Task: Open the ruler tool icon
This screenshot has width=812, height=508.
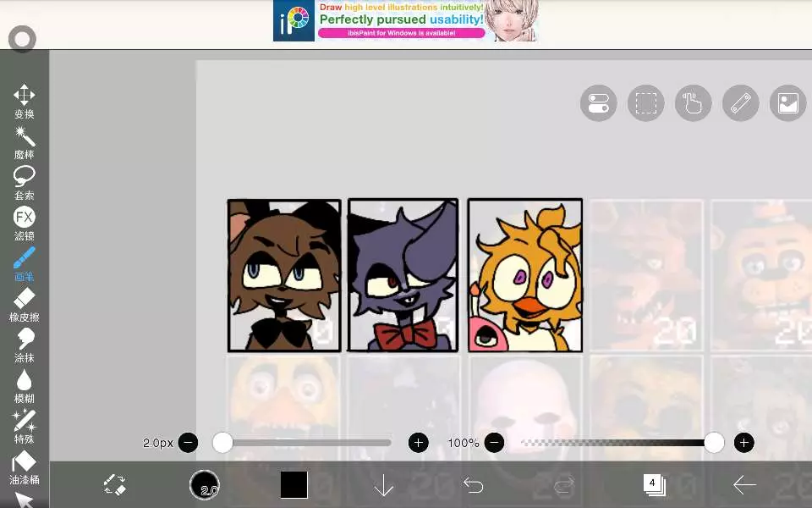Action: pos(741,102)
